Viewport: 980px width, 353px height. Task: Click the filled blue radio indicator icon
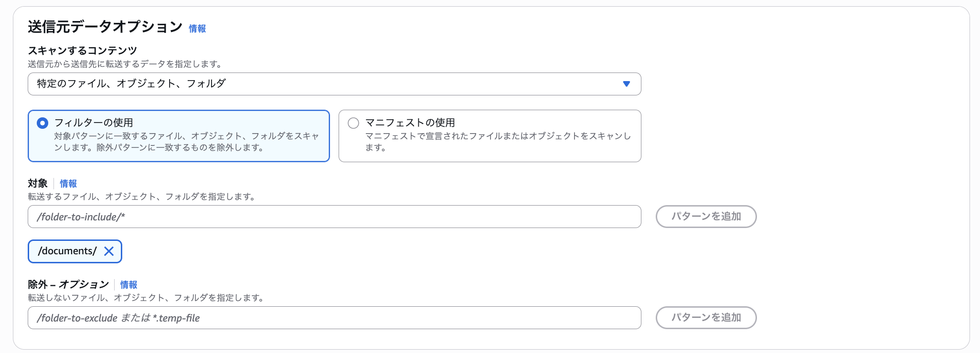(43, 123)
